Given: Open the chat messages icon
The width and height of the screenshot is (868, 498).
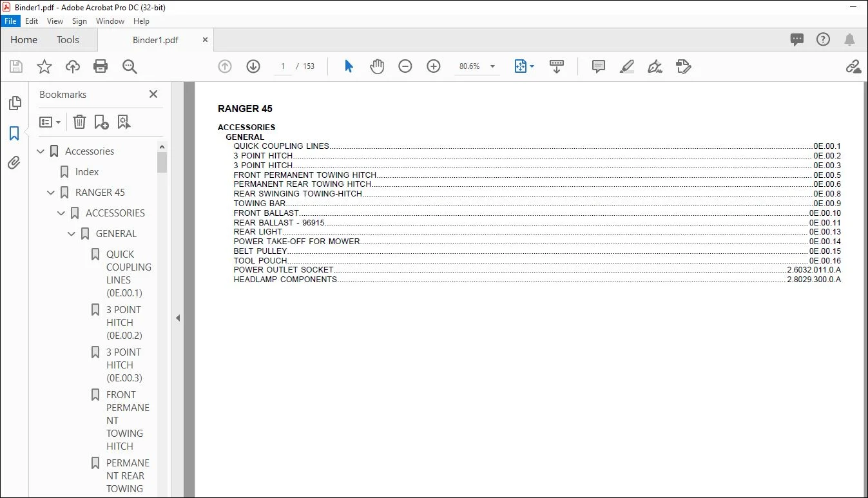Looking at the screenshot, I should (x=797, y=40).
